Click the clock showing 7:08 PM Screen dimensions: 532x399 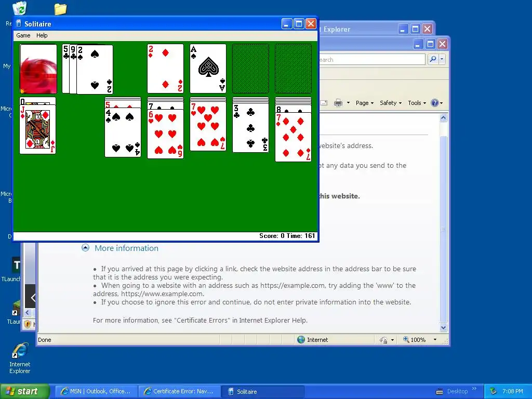pos(513,391)
